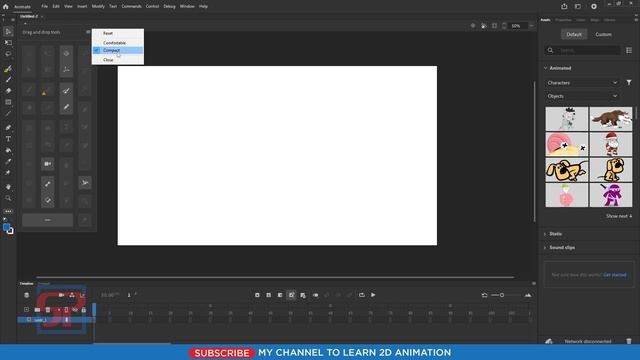Click the Santa Claus asset thumbnail
Image resolution: width=640 pixels, height=360 pixels.
pos(611,144)
